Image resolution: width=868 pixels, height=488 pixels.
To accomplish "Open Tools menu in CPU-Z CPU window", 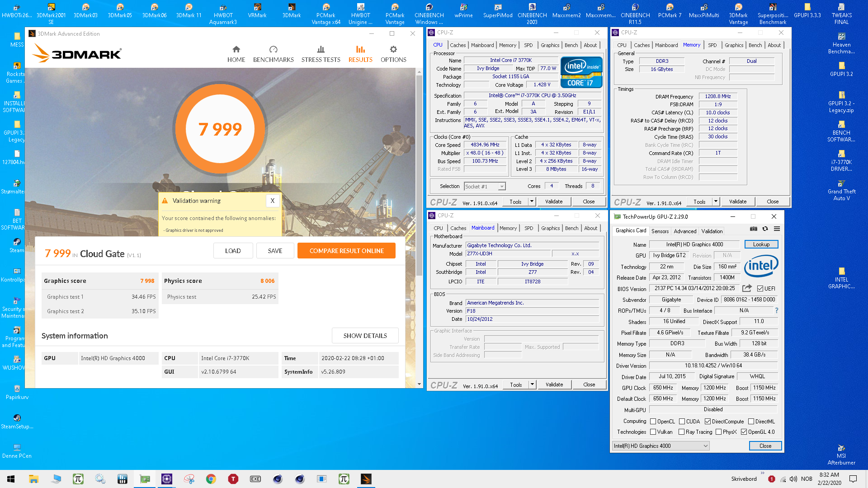I will [x=515, y=202].
